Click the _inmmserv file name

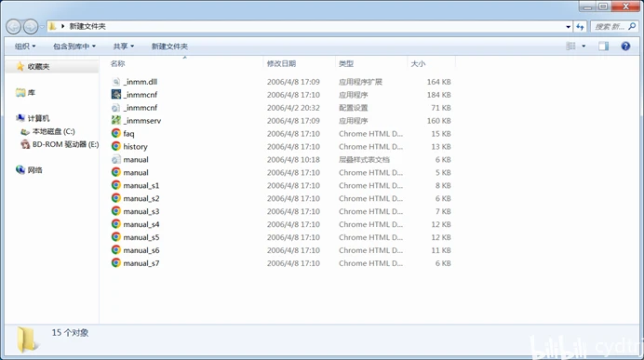coord(142,120)
